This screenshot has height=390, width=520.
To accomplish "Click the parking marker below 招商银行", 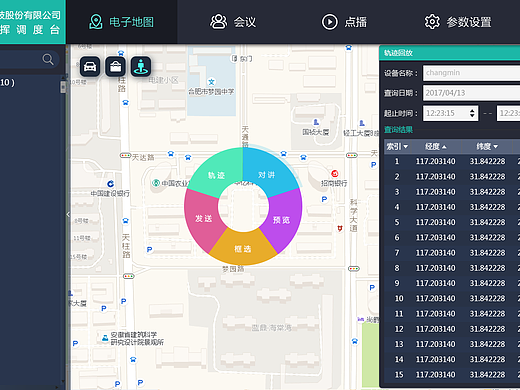I will (324, 199).
